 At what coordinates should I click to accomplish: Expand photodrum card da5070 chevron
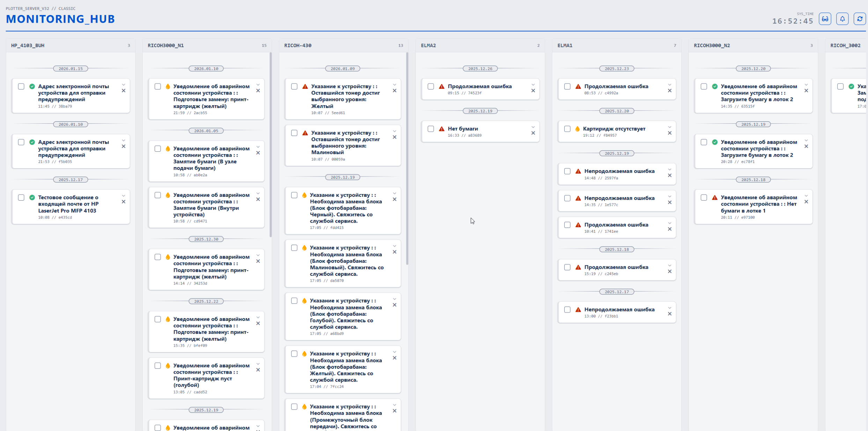point(395,246)
